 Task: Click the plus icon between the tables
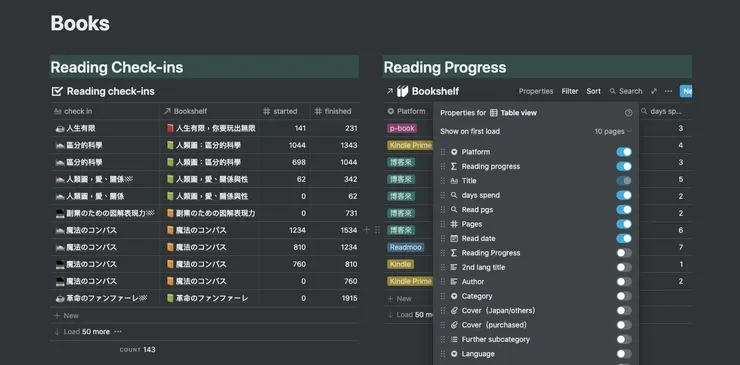[x=366, y=230]
